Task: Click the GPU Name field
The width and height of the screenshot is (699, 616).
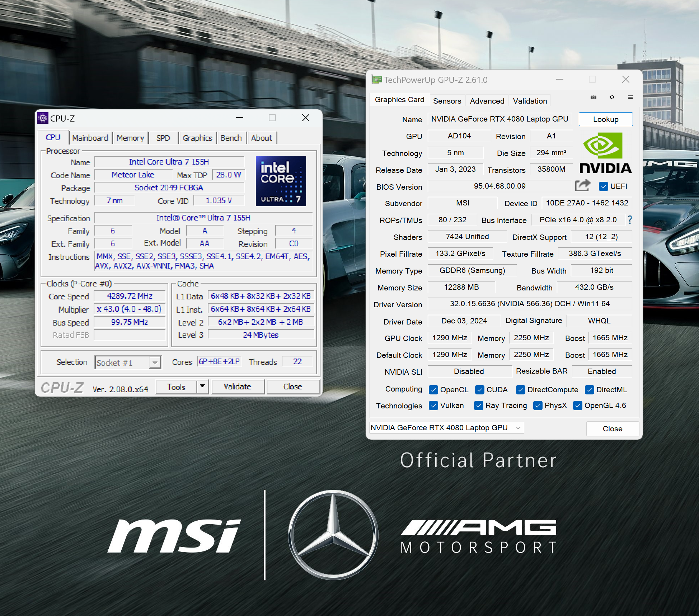Action: coord(500,119)
